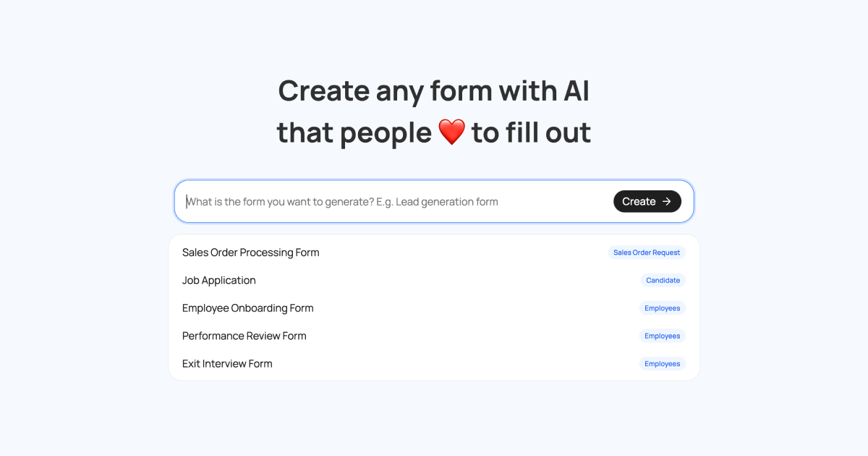
Task: Click the "Create" label on the black button
Action: 639,201
